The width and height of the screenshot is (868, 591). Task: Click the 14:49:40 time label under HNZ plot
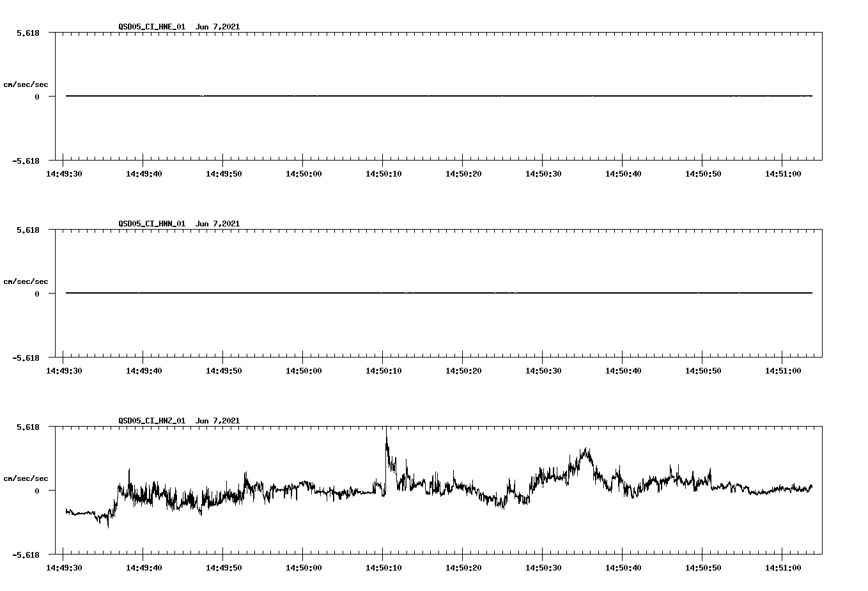[x=144, y=568]
